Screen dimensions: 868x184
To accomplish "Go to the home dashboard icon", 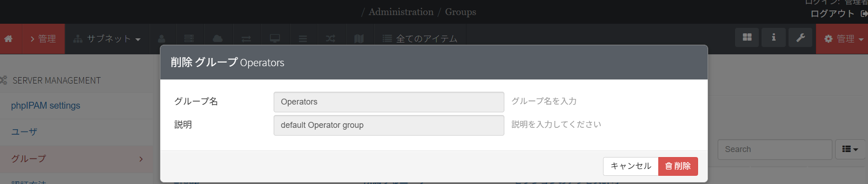I will (x=8, y=39).
